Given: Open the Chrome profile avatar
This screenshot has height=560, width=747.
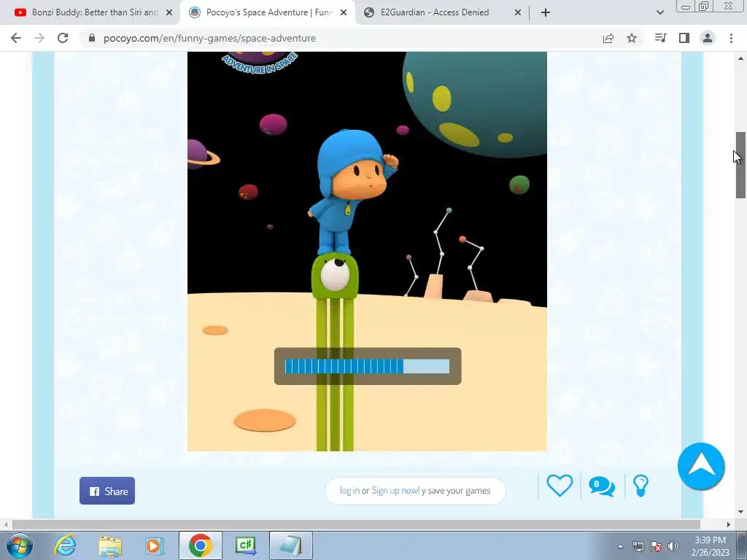Looking at the screenshot, I should coord(708,38).
